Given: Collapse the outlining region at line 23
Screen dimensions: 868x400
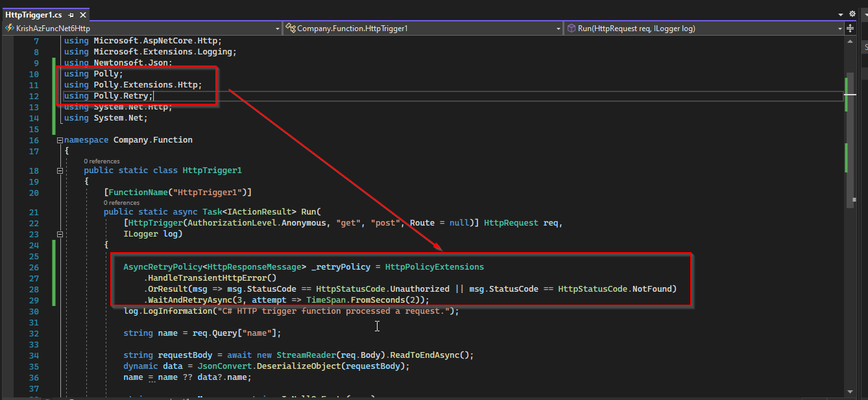Looking at the screenshot, I should coord(60,234).
